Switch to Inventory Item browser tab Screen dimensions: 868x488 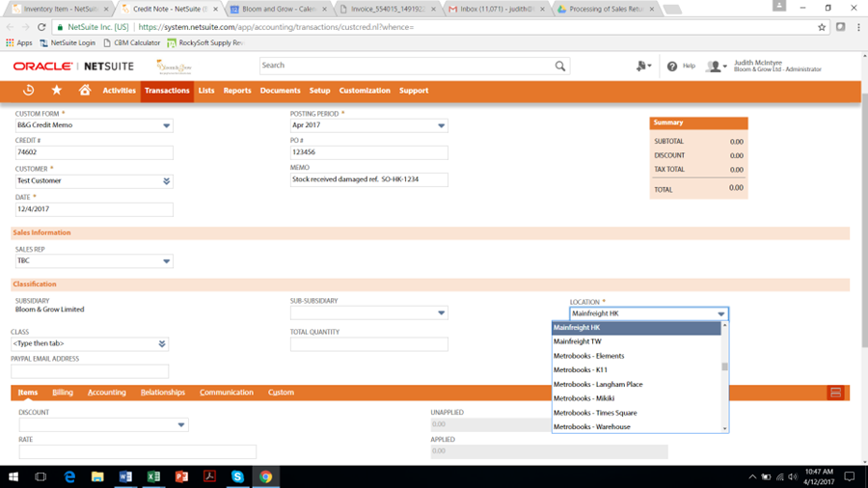pyautogui.click(x=60, y=9)
